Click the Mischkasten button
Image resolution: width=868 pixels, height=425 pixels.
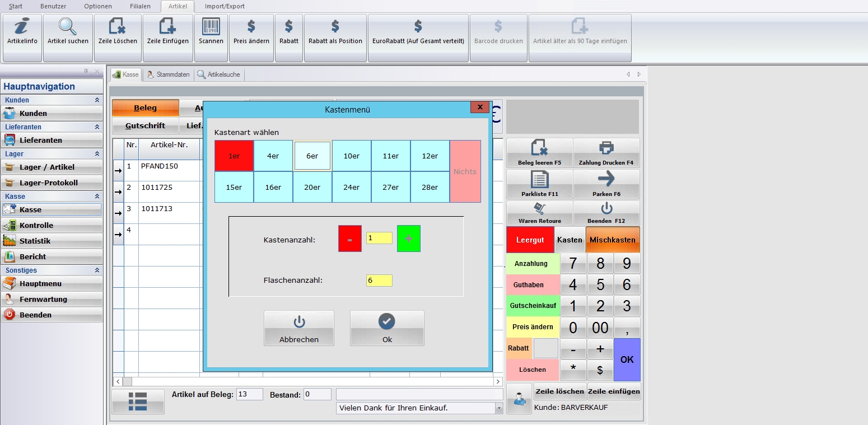point(613,240)
